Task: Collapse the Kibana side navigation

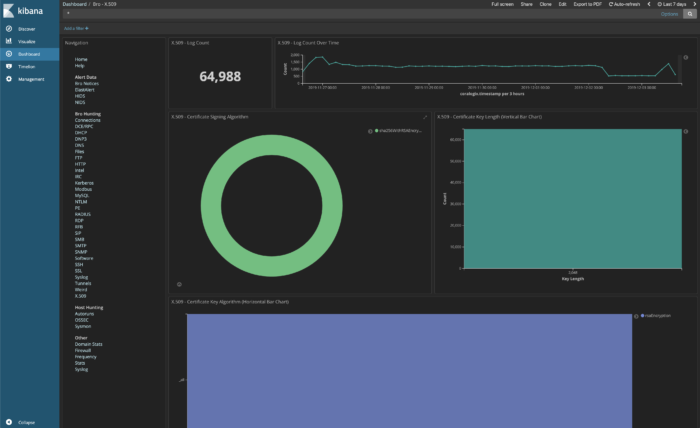Action: click(21, 422)
